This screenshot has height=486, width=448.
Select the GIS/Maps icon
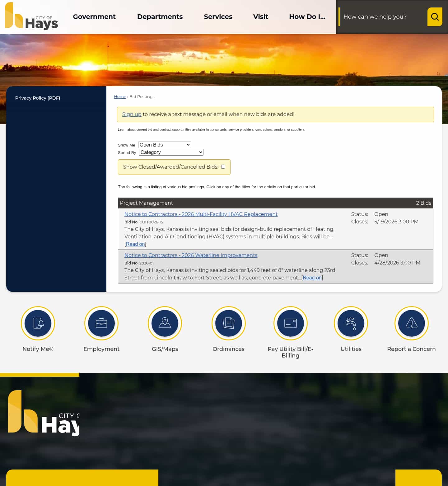click(x=165, y=323)
